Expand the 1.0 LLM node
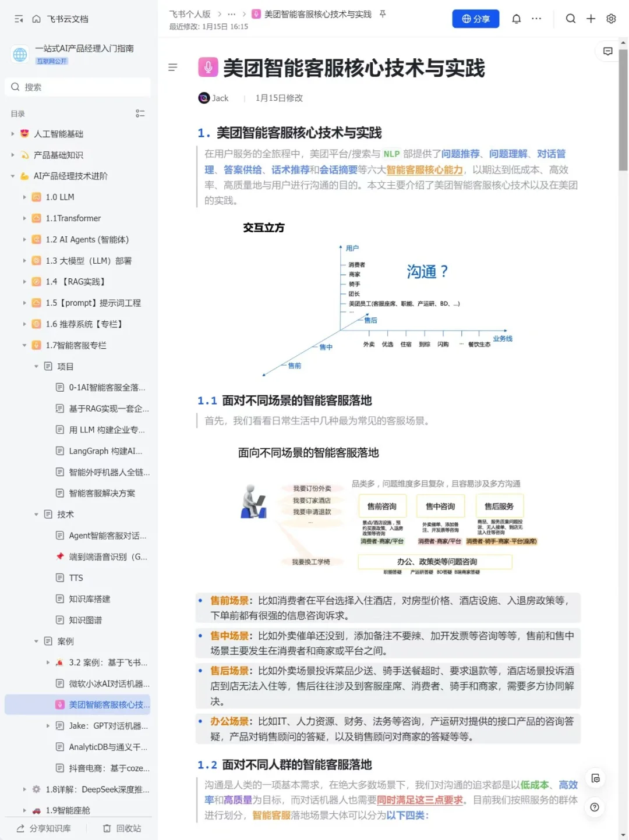 coord(24,197)
